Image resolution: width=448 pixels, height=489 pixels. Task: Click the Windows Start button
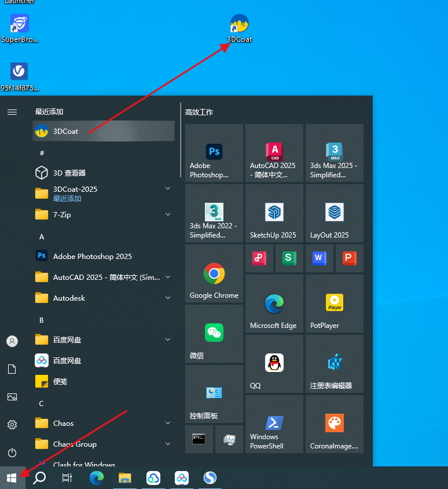(12, 477)
